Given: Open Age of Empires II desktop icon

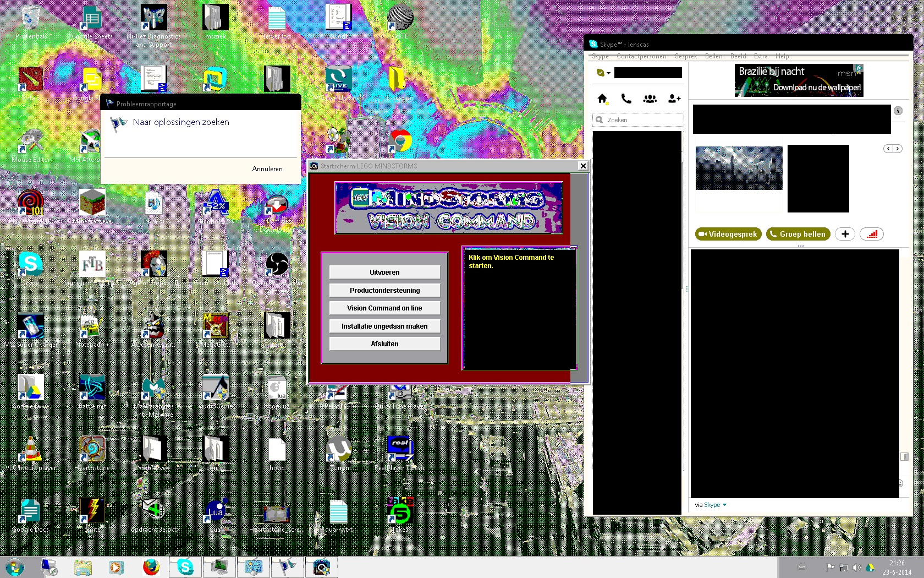Looking at the screenshot, I should pyautogui.click(x=153, y=269).
